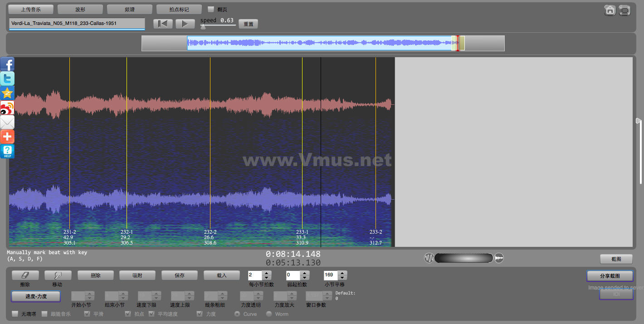Increase the 弱起拍数 pickup beats stepper

[305, 273]
